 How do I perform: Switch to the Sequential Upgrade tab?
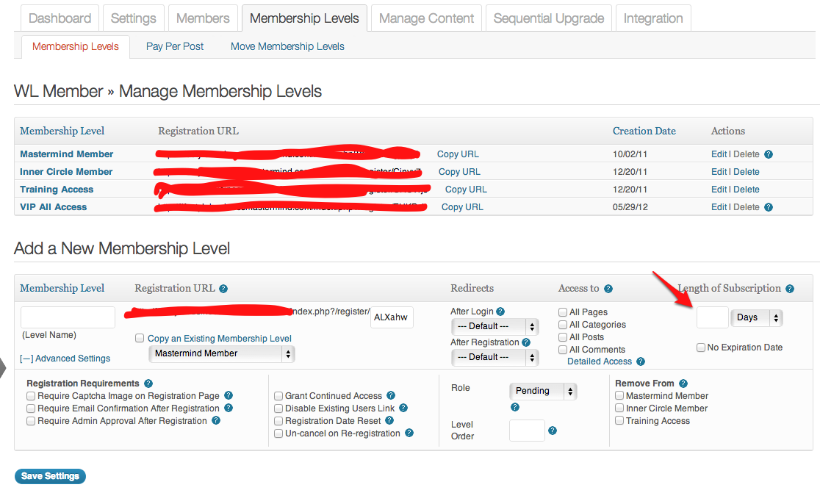[549, 18]
